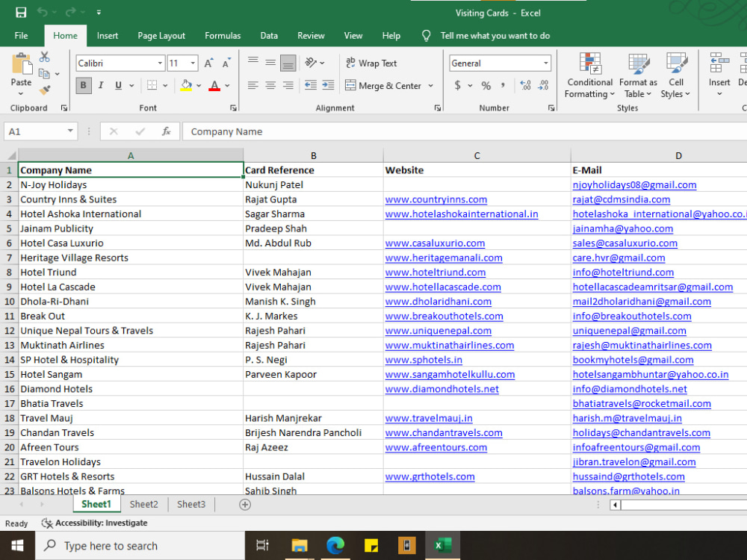Click the Insert cells icon

click(719, 62)
